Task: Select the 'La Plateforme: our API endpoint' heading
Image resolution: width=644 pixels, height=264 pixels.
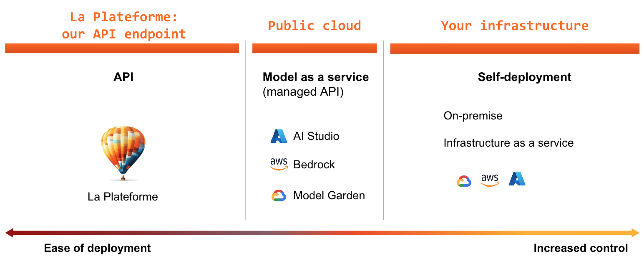Action: [123, 25]
